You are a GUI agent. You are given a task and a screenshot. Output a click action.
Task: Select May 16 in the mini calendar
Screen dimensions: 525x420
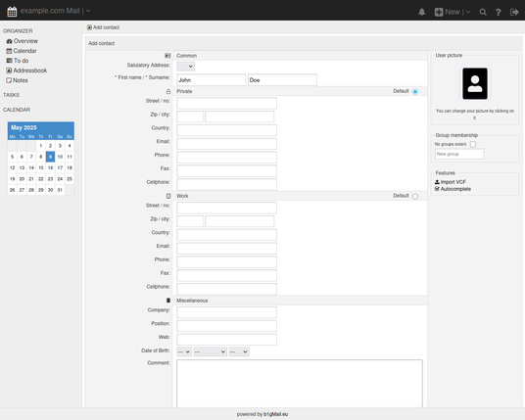[x=50, y=167]
